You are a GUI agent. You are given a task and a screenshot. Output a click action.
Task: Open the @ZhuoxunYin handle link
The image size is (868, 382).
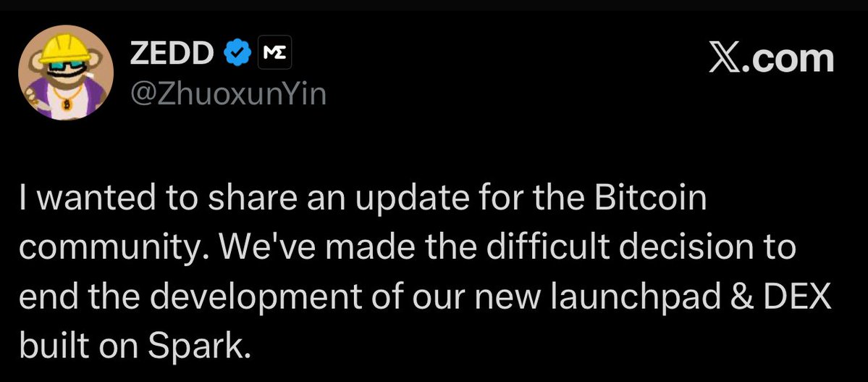tap(227, 94)
